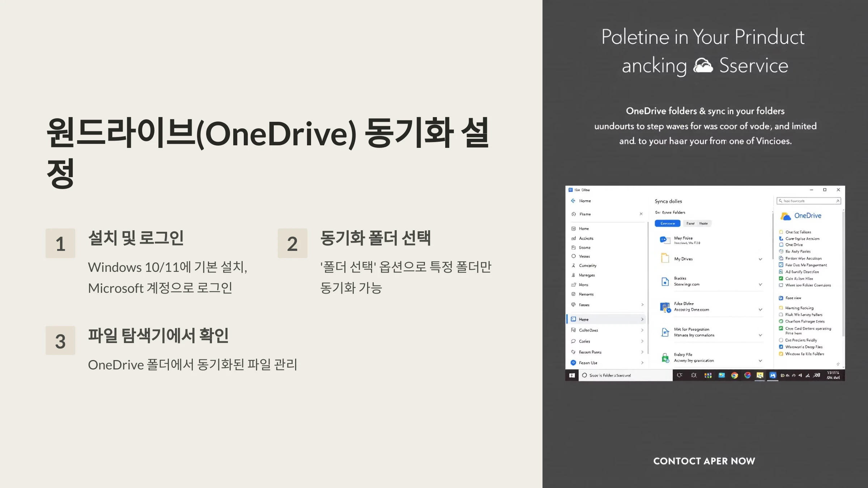Expand the ColteoDaes sidebar item arrow

[642, 330]
